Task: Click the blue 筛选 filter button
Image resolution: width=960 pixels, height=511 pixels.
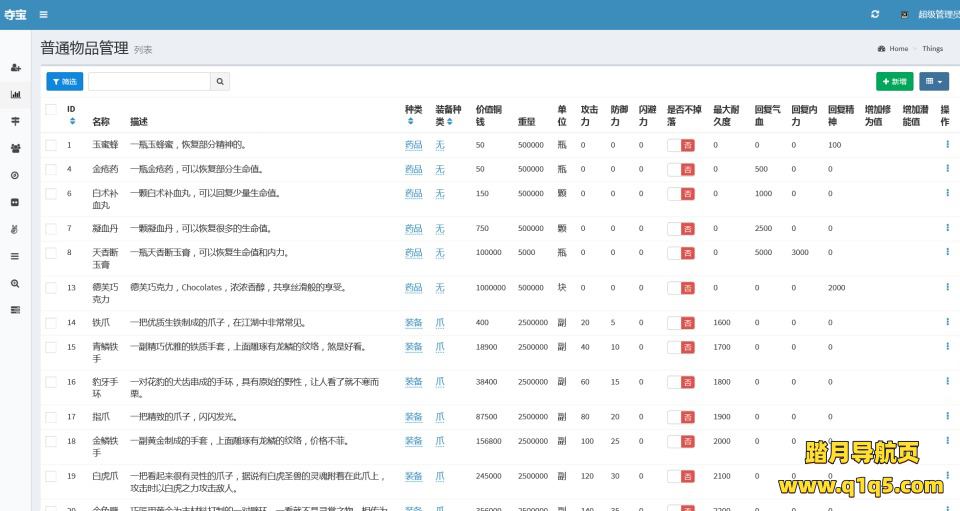Action: 64,81
